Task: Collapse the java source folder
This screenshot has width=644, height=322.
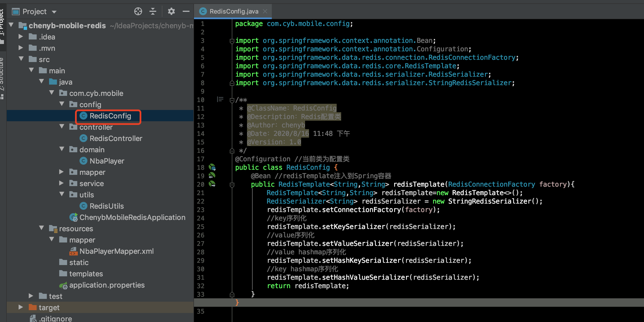Action: point(41,81)
